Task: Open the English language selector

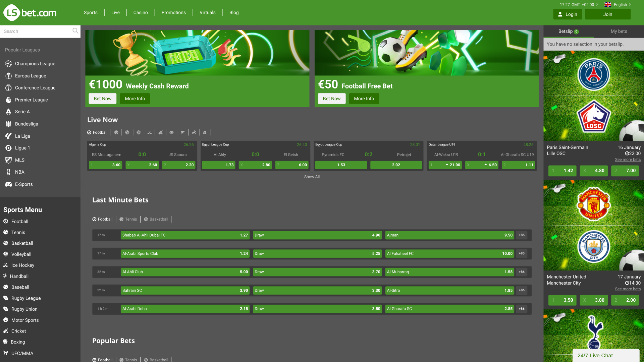Action: pyautogui.click(x=618, y=4)
